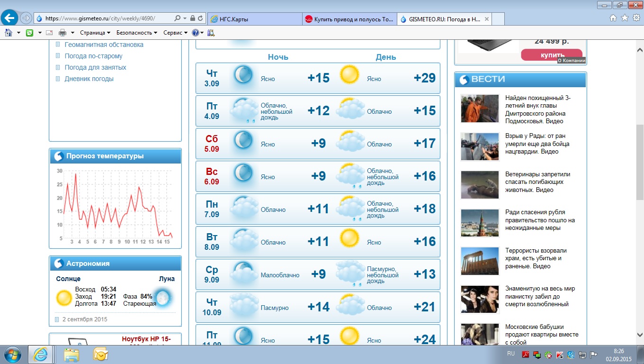Click the Kaspersky icon in system tray
Screen dimensions: 644x364
[x=559, y=355]
